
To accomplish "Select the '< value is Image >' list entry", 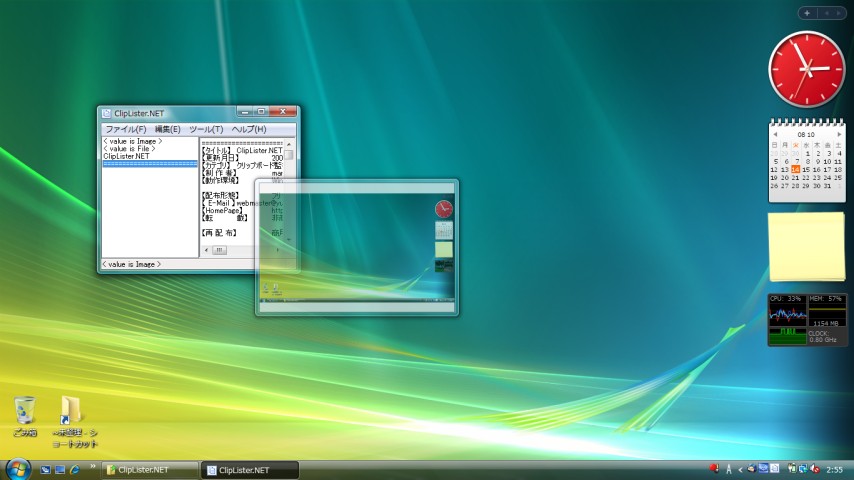I will (x=133, y=141).
